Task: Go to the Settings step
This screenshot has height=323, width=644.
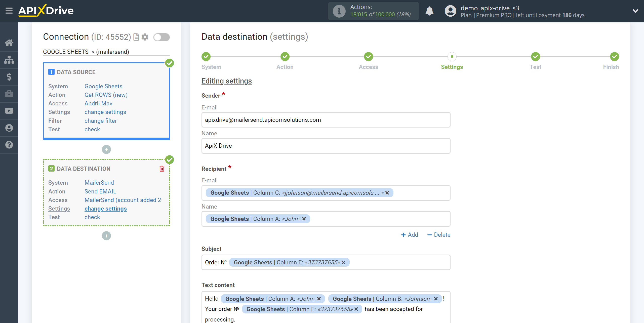Action: coord(452,57)
